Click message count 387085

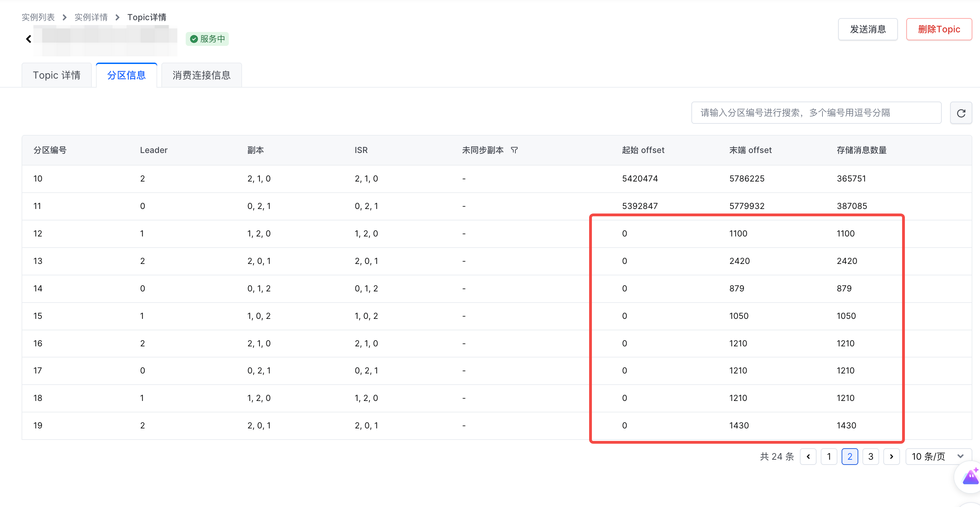(852, 206)
